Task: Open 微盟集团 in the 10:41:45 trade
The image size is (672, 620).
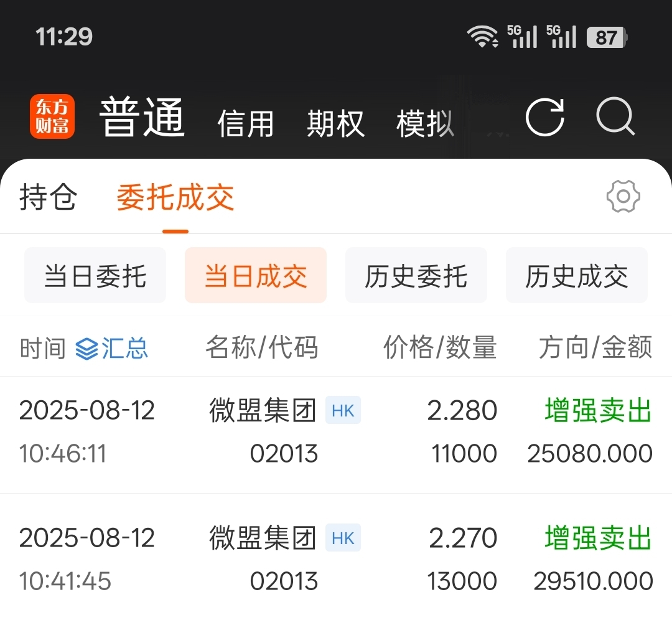Action: [x=263, y=538]
